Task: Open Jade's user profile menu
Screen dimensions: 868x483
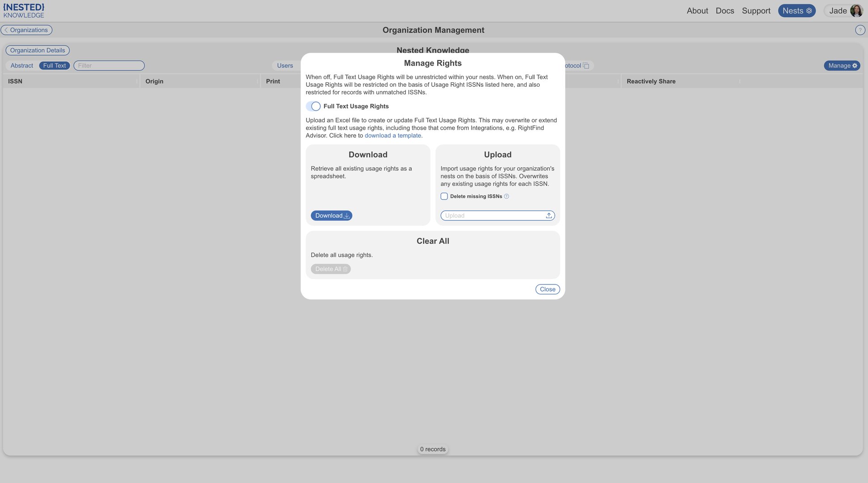Action: 844,11
